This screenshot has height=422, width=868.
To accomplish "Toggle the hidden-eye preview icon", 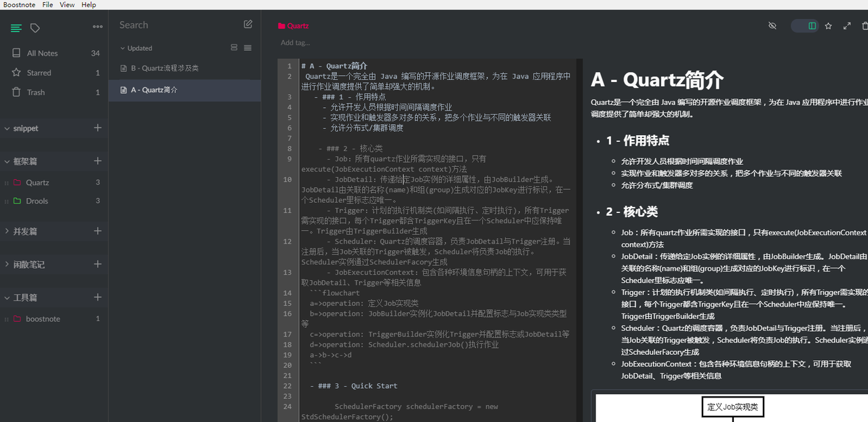I will pos(772,26).
